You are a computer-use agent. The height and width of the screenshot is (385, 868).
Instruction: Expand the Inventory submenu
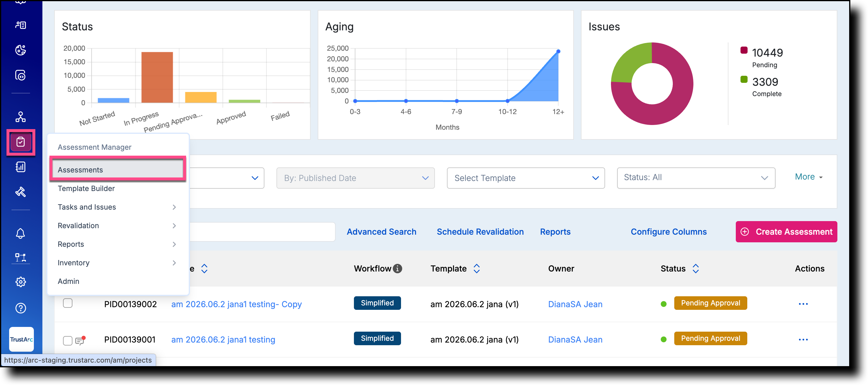[174, 263]
